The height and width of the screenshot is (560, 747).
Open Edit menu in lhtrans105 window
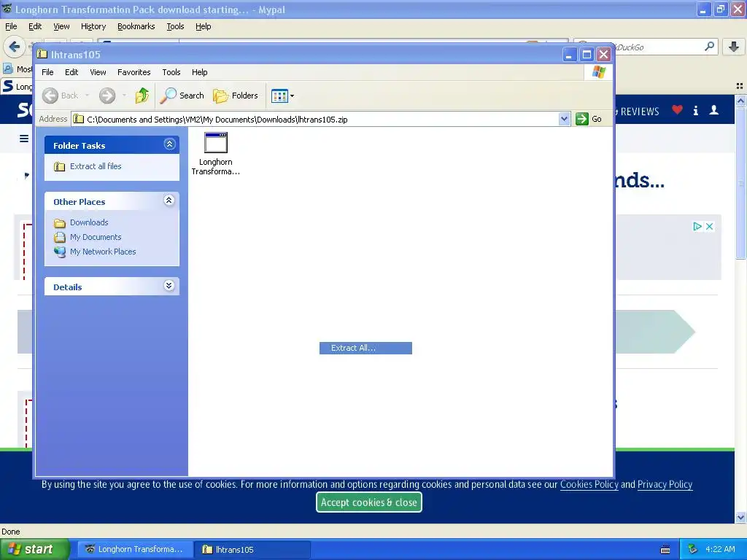tap(71, 72)
